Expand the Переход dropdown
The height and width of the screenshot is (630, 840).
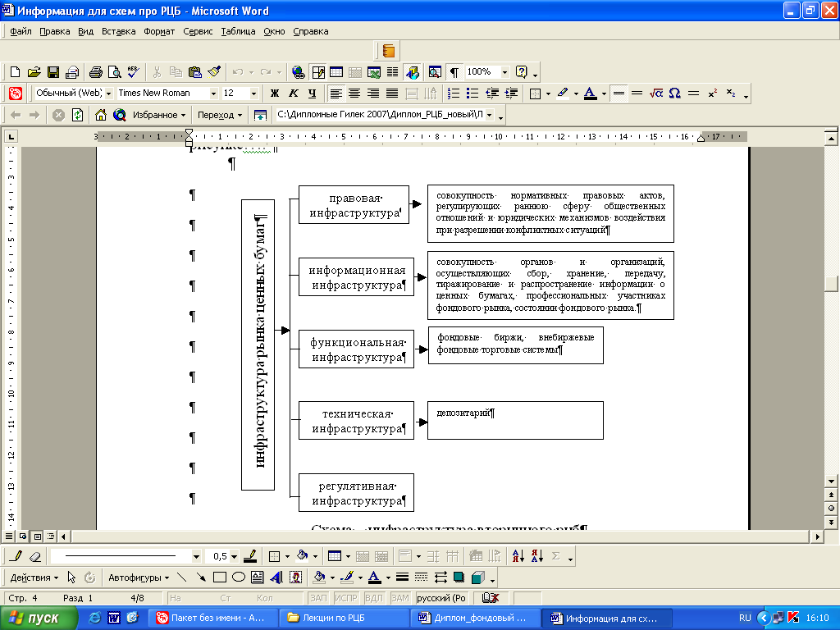220,115
